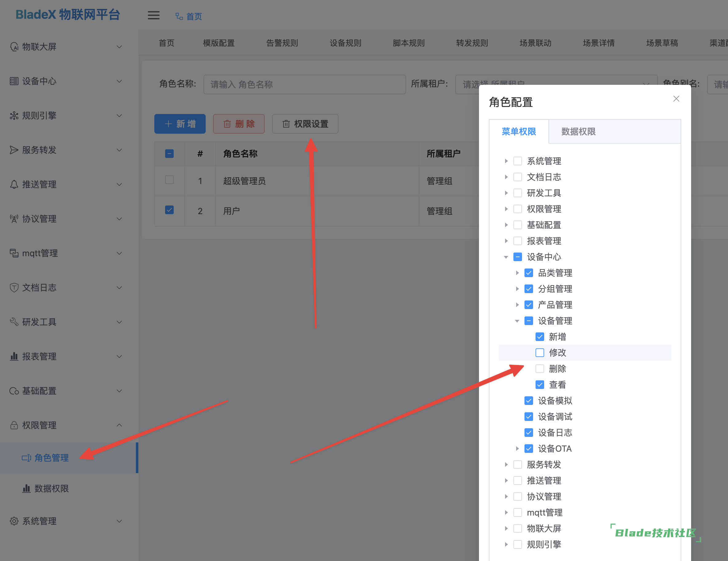Click the 推送管理 bell icon

coord(14,185)
